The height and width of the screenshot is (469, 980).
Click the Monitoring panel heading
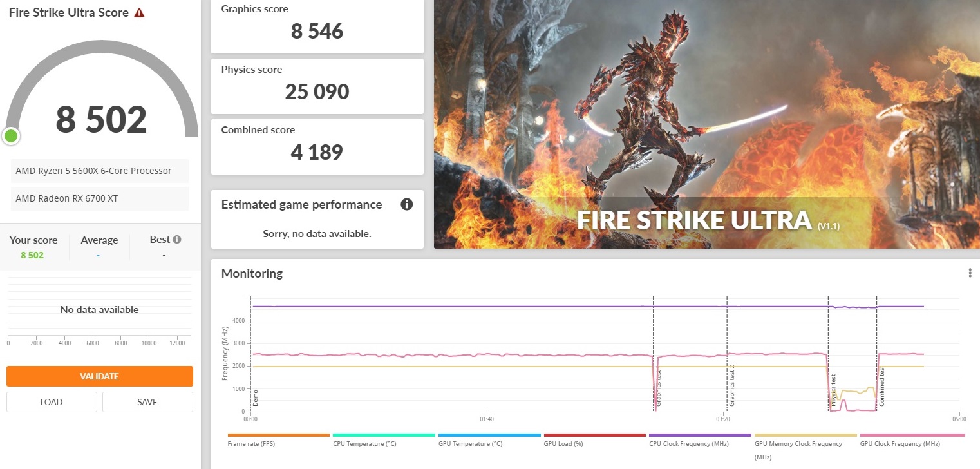click(252, 273)
